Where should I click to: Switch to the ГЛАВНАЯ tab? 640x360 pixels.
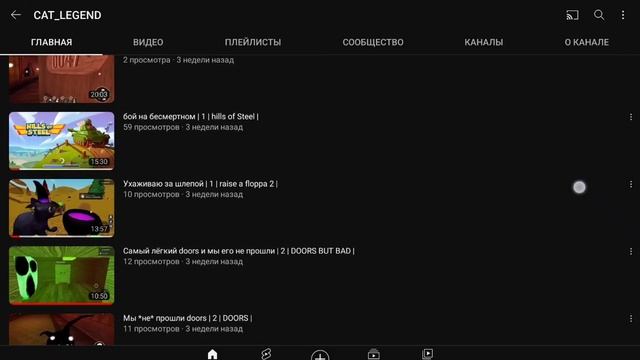(x=51, y=42)
